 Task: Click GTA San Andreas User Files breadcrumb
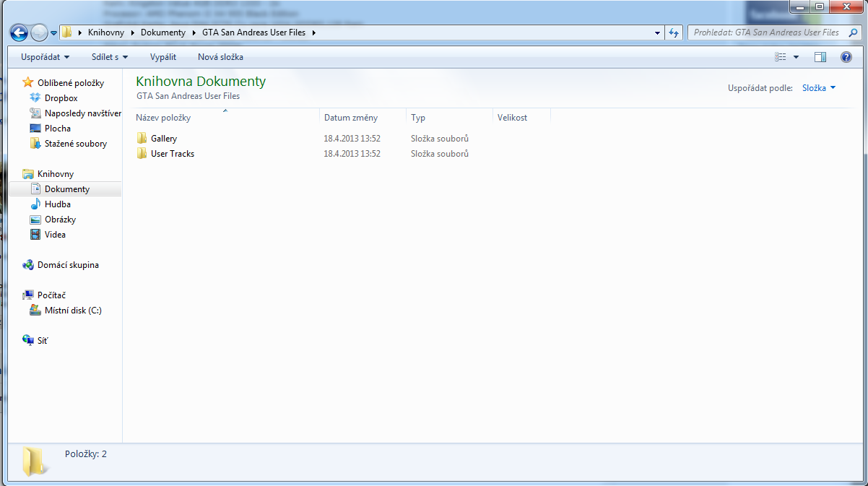point(255,32)
